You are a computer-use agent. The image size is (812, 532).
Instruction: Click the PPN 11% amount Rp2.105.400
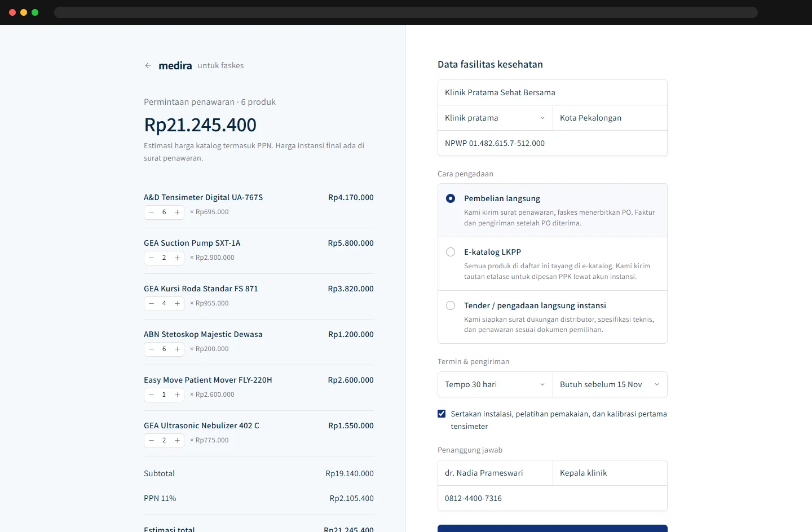(352, 498)
